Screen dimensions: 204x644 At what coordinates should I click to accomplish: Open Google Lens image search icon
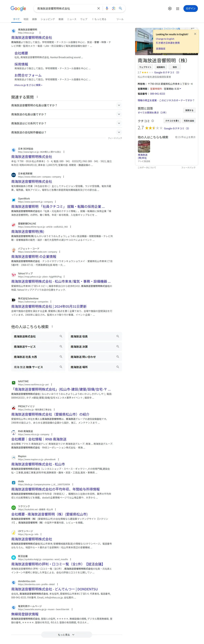pos(114,9)
